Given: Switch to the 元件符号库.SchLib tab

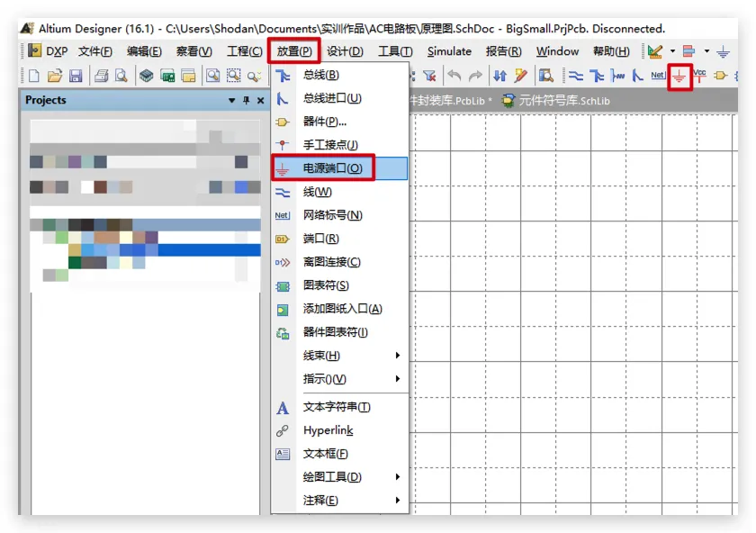Looking at the screenshot, I should point(555,101).
